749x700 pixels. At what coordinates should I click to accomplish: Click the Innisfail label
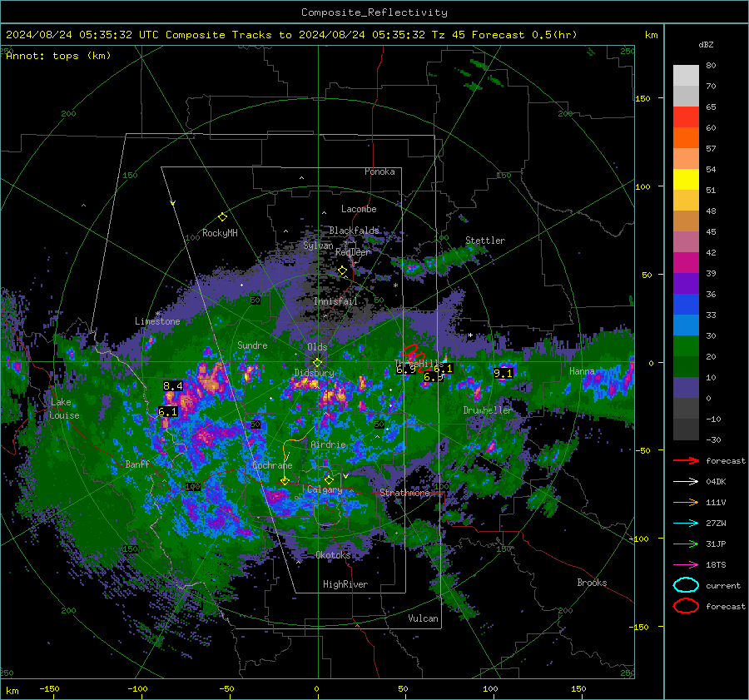(x=335, y=301)
